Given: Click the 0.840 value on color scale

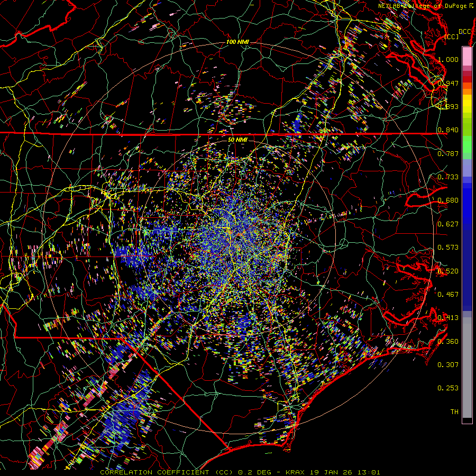Looking at the screenshot, I should [448, 130].
